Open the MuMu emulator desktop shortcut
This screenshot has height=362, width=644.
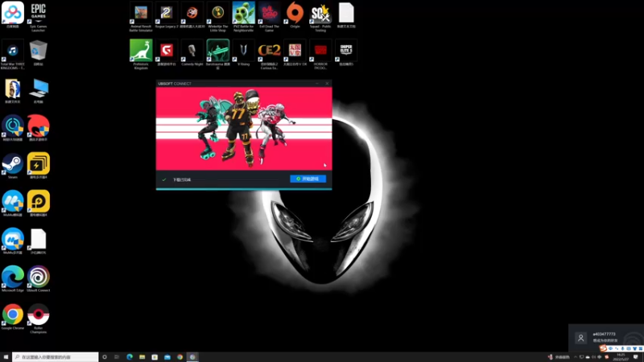coord(13,204)
